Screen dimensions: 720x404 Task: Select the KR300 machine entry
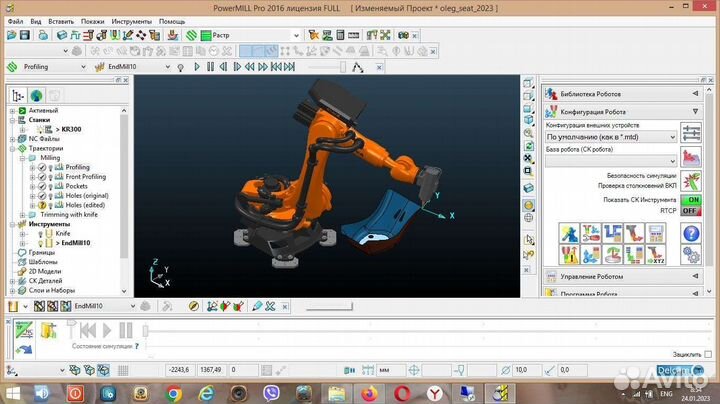tap(71, 129)
